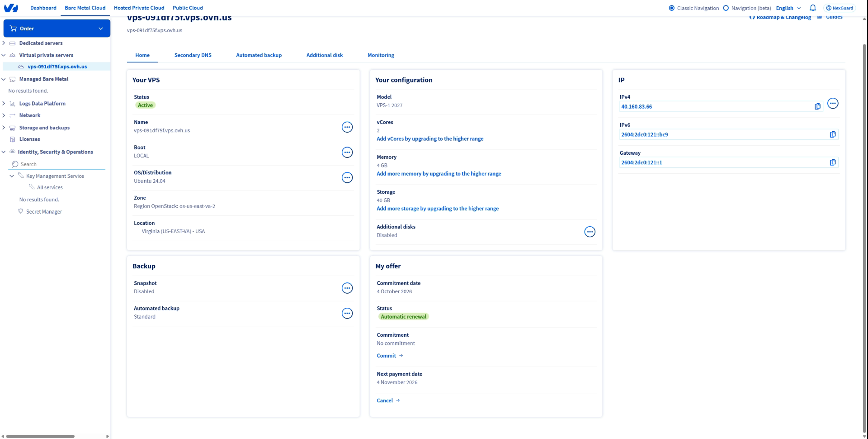Collapse the Virtual private servers section
This screenshot has height=439, width=868.
[x=4, y=55]
